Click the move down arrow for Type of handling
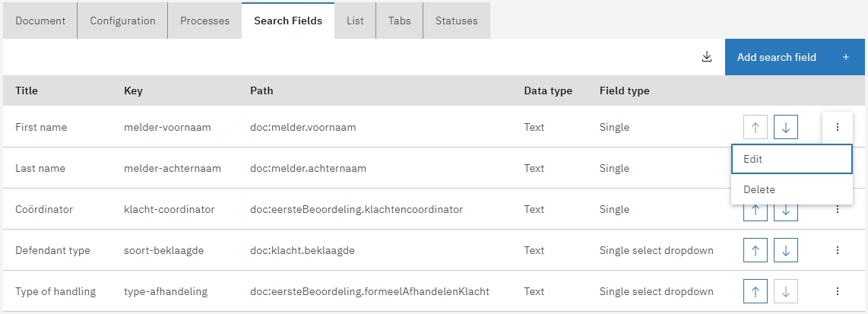 point(785,291)
